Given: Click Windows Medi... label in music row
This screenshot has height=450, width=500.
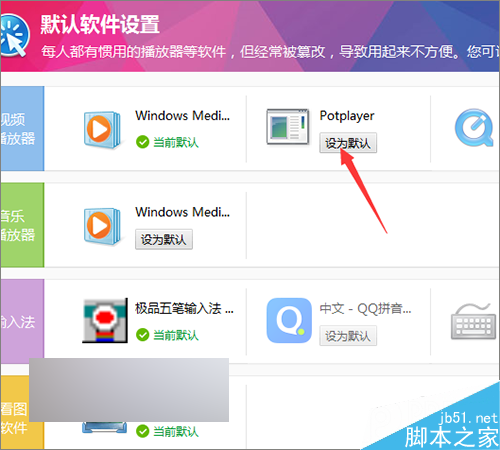Looking at the screenshot, I should tap(182, 212).
